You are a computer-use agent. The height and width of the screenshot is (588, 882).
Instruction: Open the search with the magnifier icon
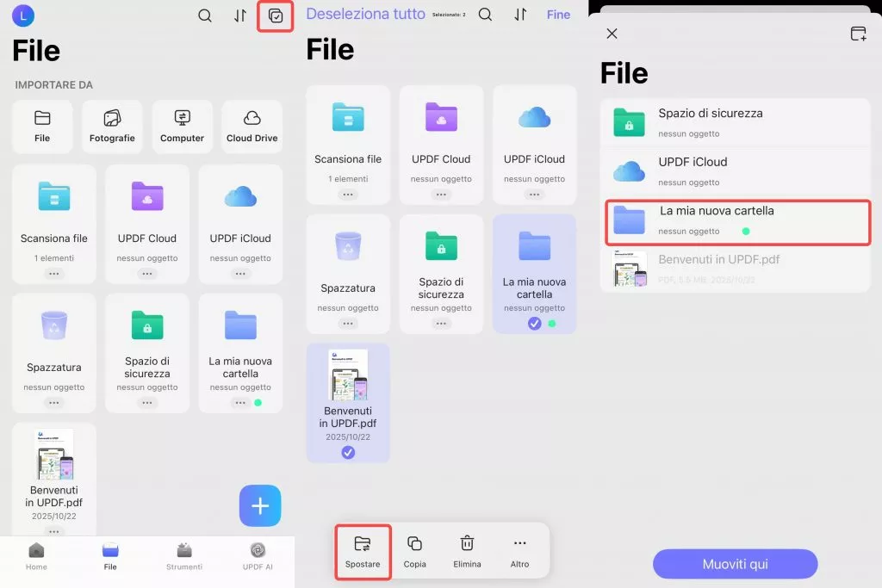(x=205, y=15)
